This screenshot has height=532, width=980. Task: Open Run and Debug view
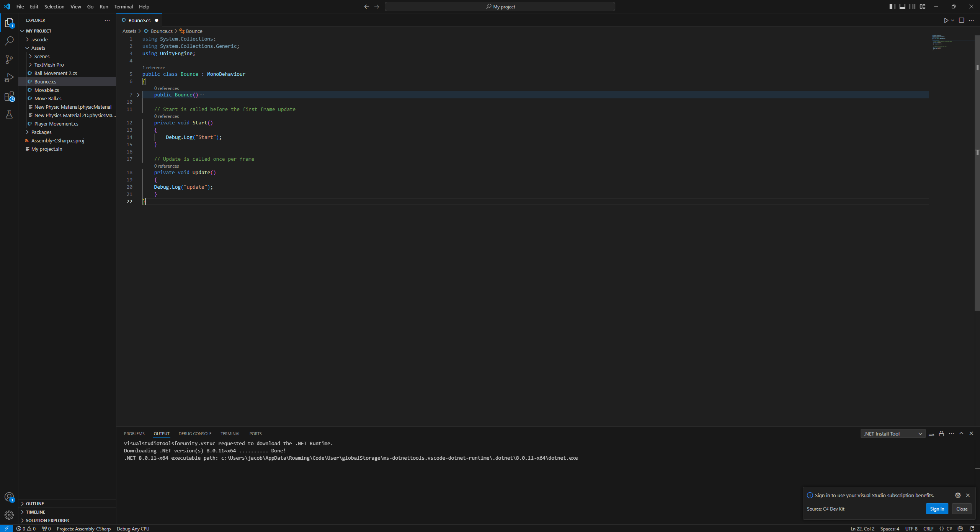click(9, 78)
